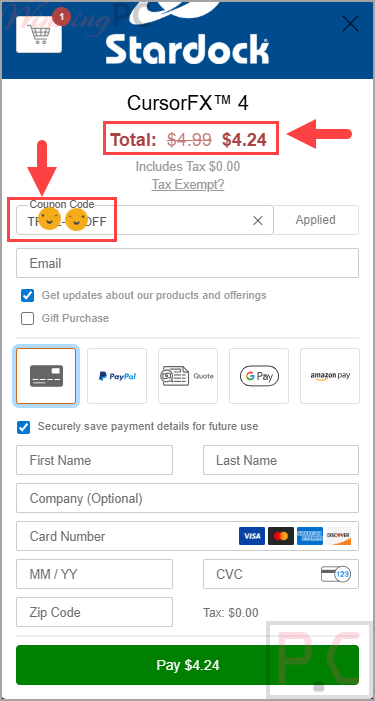Click the Applied coupon button
The image size is (375, 701).
tap(316, 220)
